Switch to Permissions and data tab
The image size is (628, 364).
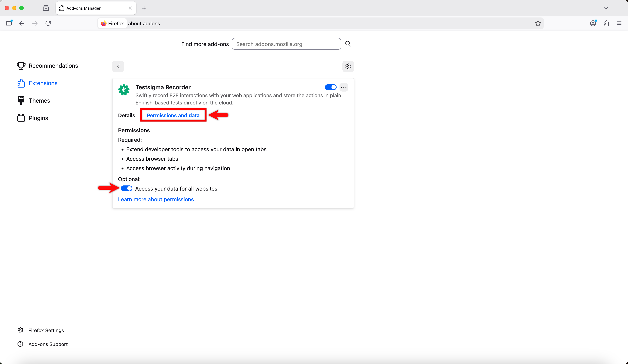point(173,115)
